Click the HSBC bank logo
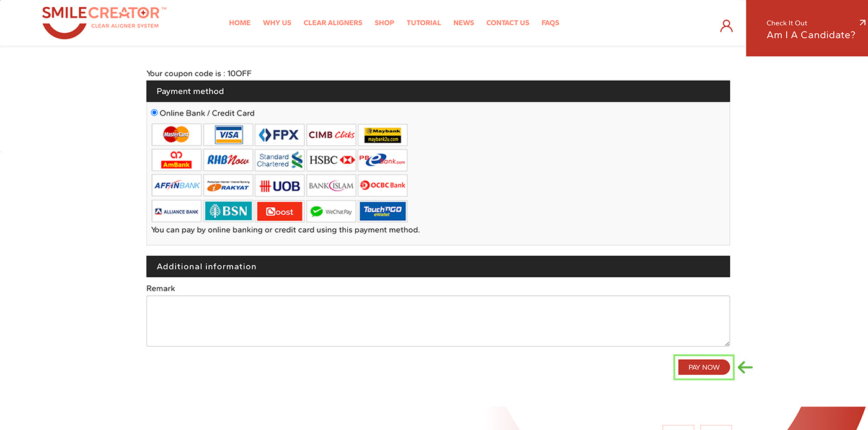 [331, 160]
